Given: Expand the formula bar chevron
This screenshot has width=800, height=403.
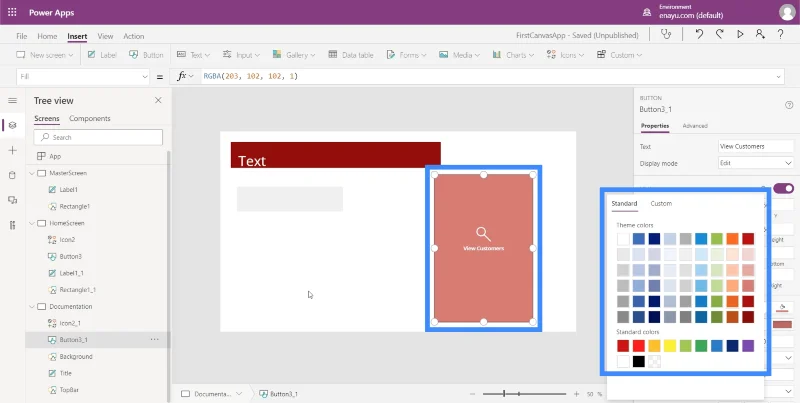Looking at the screenshot, I should click(x=779, y=77).
